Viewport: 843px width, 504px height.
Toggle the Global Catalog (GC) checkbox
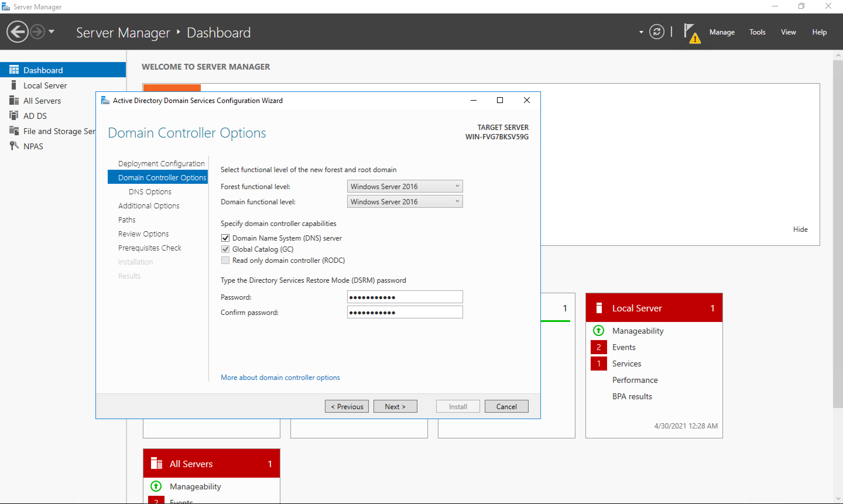[225, 249]
